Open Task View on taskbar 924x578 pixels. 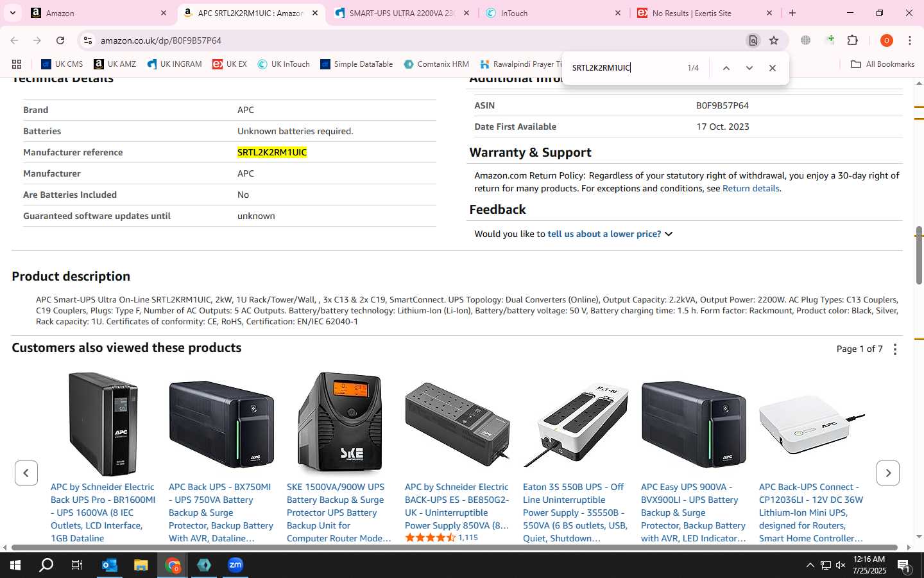pos(77,565)
